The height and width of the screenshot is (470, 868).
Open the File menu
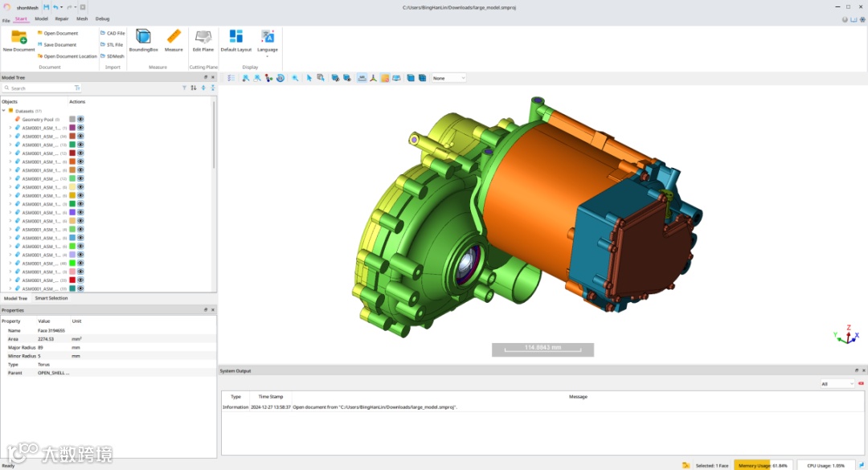(6, 20)
